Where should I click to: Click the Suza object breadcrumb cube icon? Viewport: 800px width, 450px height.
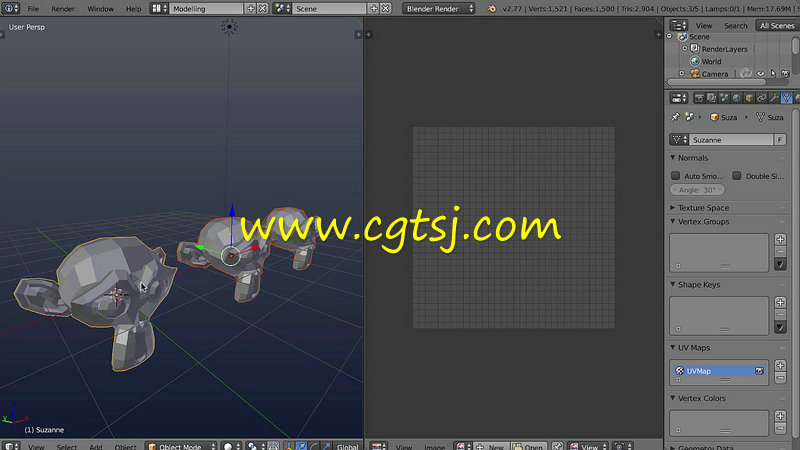(714, 117)
